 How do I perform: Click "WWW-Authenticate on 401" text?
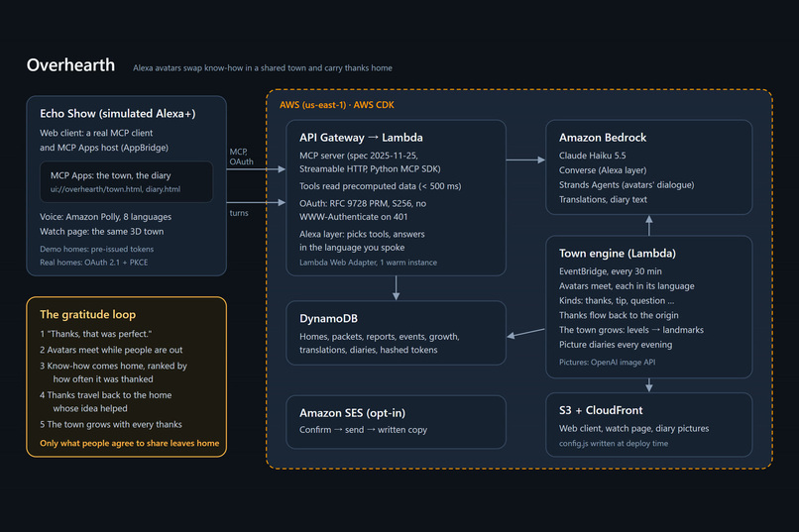[x=354, y=217]
